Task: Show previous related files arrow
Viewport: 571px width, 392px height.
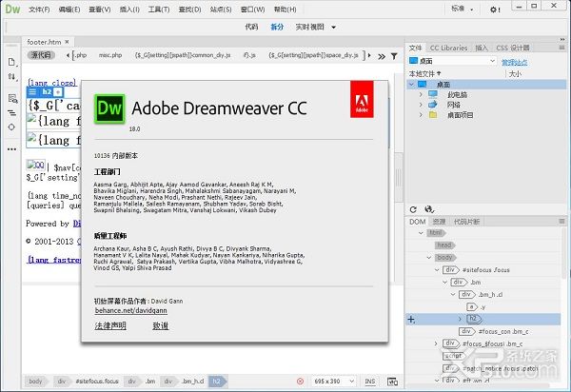Action: tap(68, 55)
